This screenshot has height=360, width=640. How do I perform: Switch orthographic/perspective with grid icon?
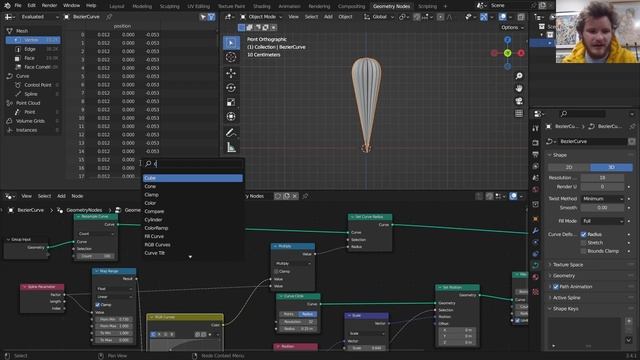pyautogui.click(x=519, y=113)
